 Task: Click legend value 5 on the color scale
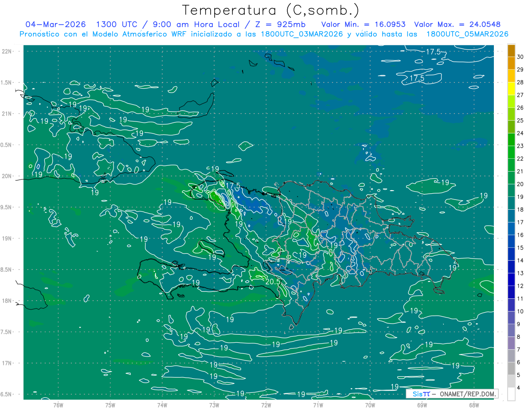coord(520,375)
